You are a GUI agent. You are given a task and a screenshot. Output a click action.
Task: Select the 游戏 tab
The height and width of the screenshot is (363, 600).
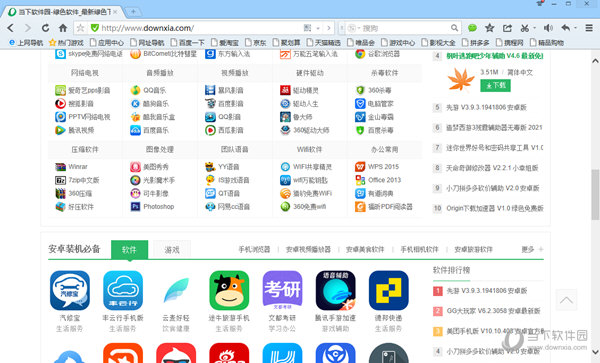pos(172,250)
